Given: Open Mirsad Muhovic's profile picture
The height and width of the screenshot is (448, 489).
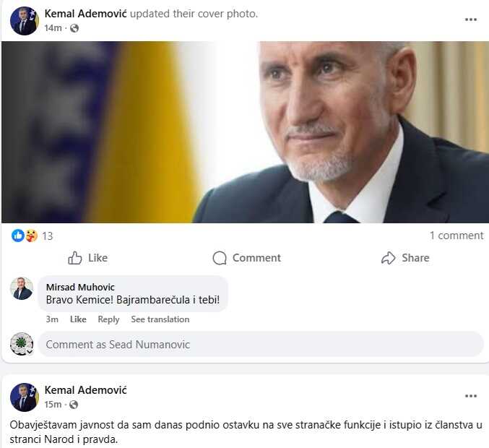Looking at the screenshot, I should pos(22,288).
